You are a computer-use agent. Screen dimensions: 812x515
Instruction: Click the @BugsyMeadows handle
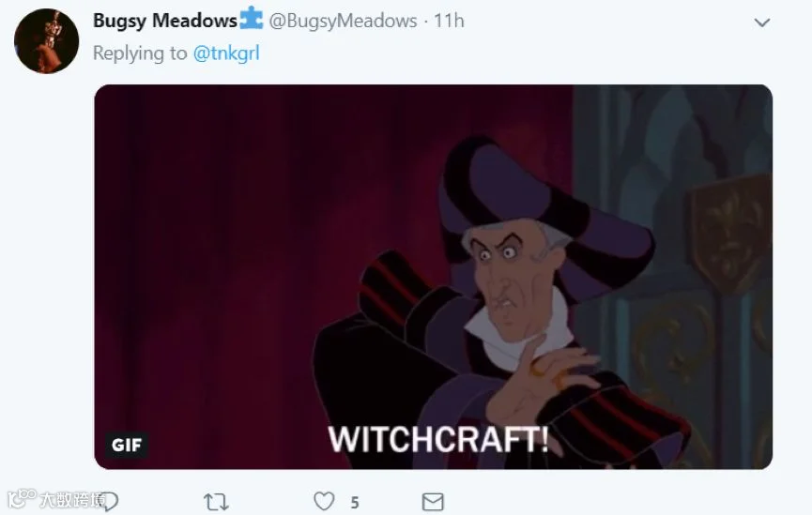tap(343, 21)
